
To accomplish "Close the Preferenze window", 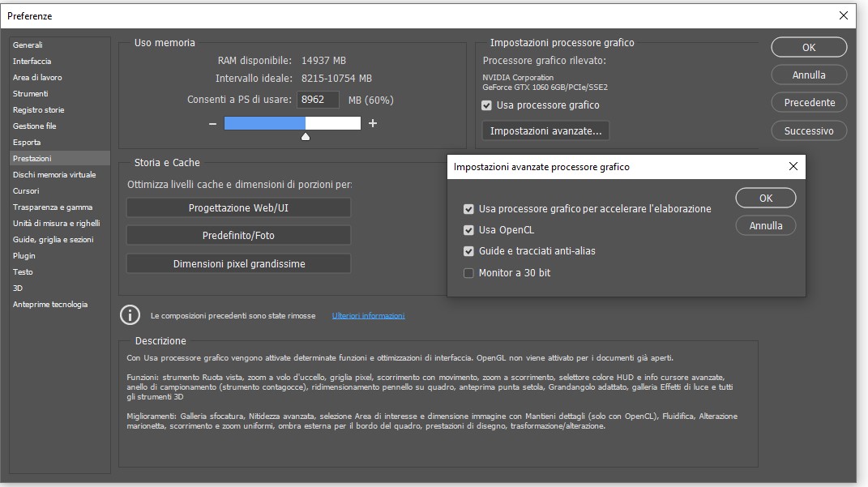I will 843,15.
